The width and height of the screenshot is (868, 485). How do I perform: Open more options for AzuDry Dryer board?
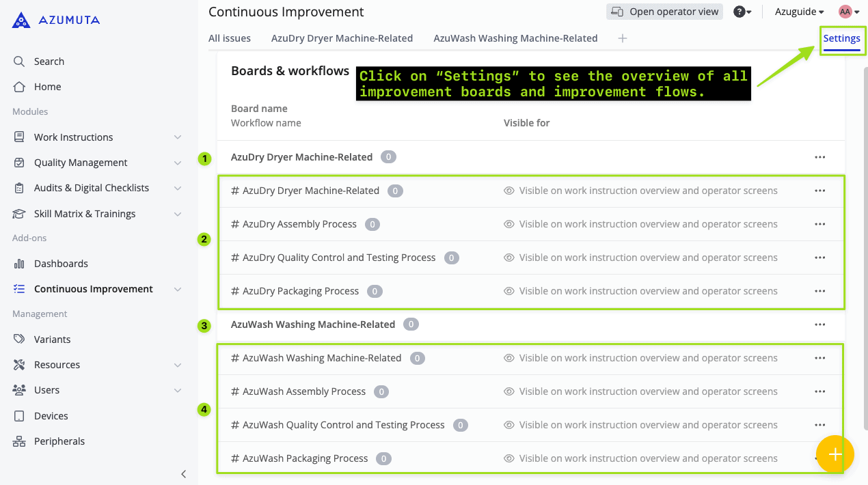819,157
